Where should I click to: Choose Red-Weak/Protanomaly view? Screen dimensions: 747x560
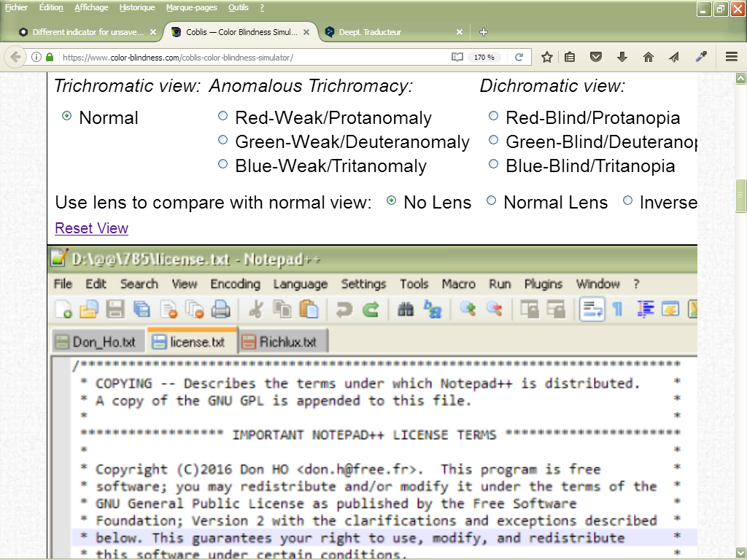coord(222,116)
